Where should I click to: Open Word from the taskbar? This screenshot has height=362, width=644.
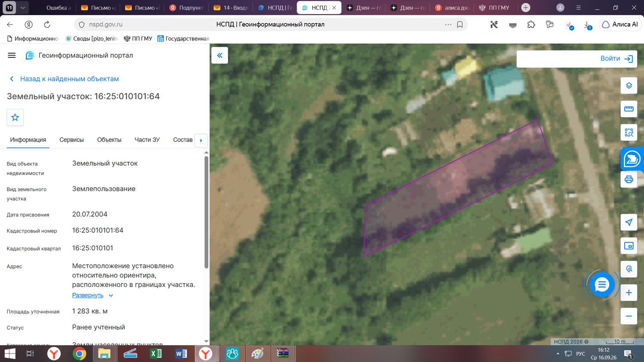coord(181,354)
